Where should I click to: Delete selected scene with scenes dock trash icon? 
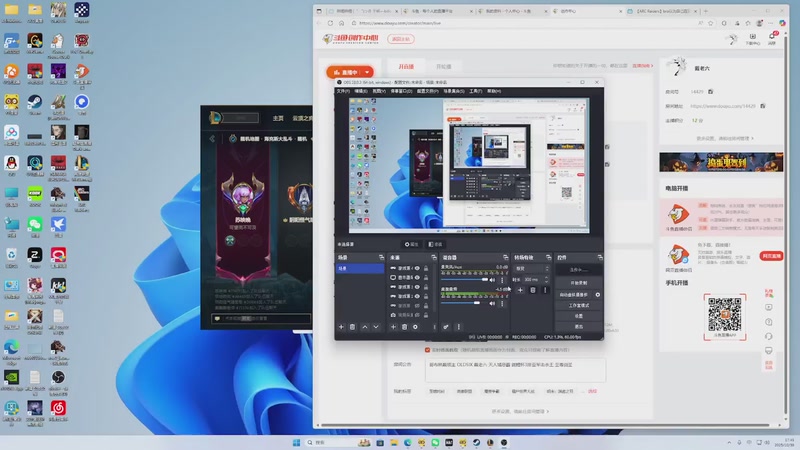[x=353, y=327]
